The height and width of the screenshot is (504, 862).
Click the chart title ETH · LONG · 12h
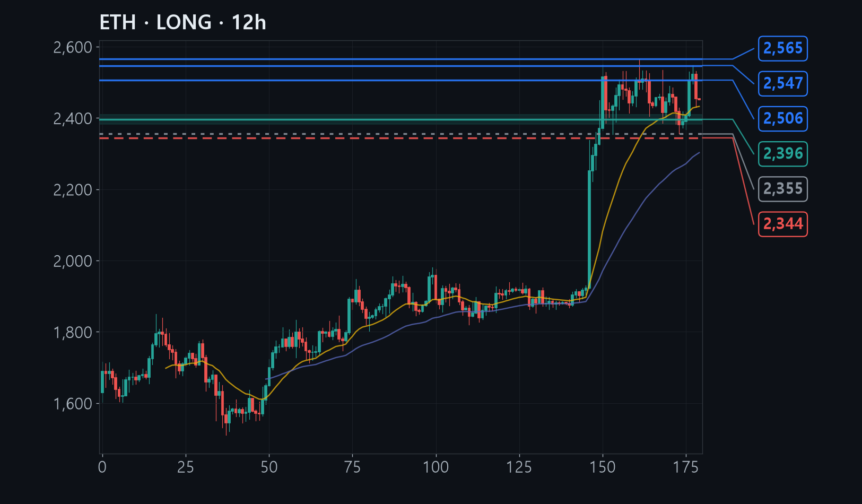[x=182, y=23]
